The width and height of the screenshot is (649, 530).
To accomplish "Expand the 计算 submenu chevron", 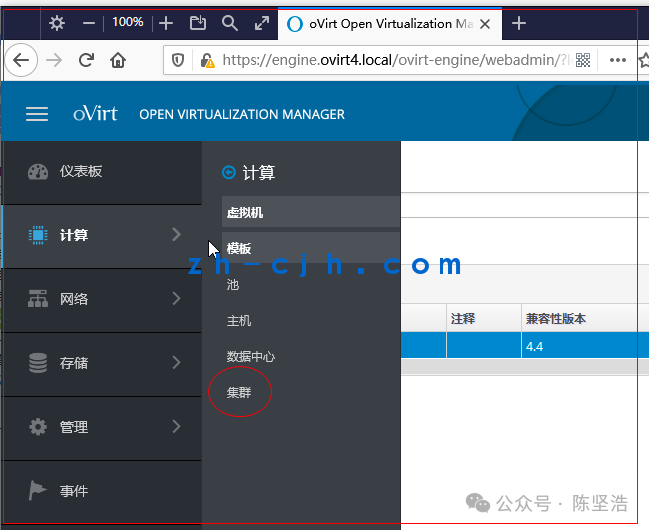I will [x=176, y=235].
